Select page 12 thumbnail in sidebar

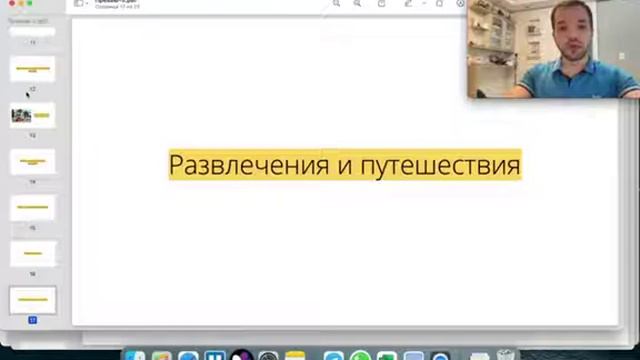tap(33, 69)
